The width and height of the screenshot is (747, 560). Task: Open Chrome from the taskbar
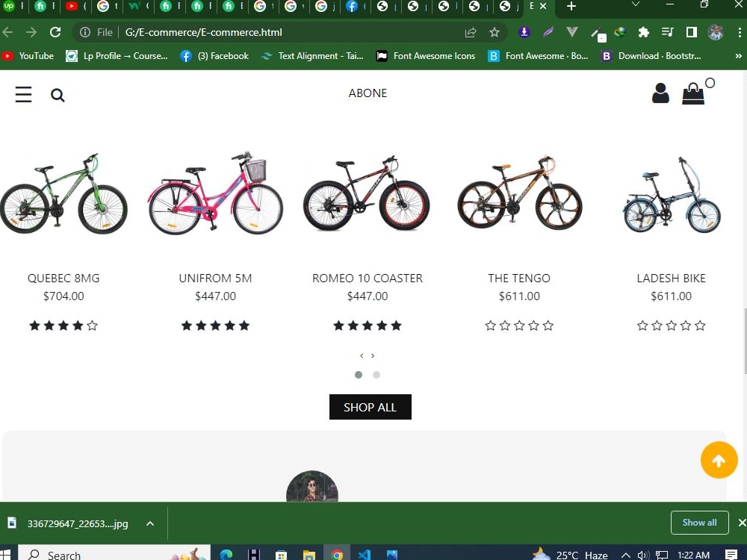point(338,554)
